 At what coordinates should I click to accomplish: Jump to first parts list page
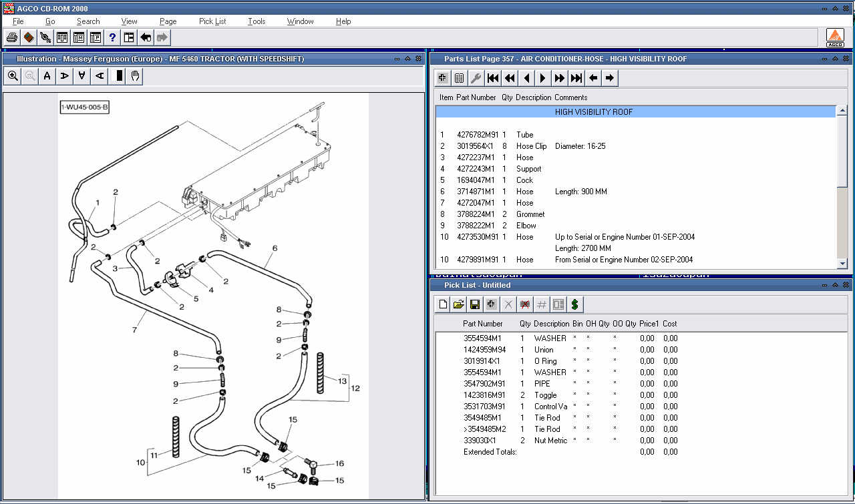tap(493, 78)
